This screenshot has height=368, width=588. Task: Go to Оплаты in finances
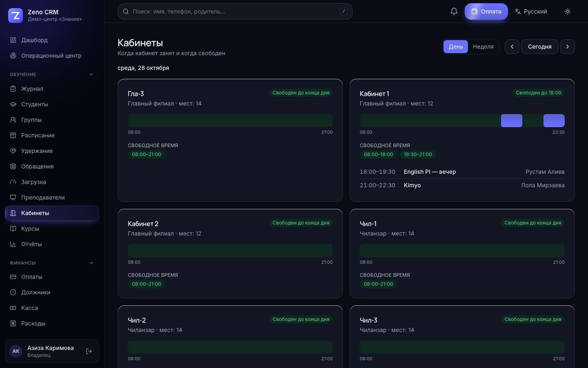click(52, 277)
